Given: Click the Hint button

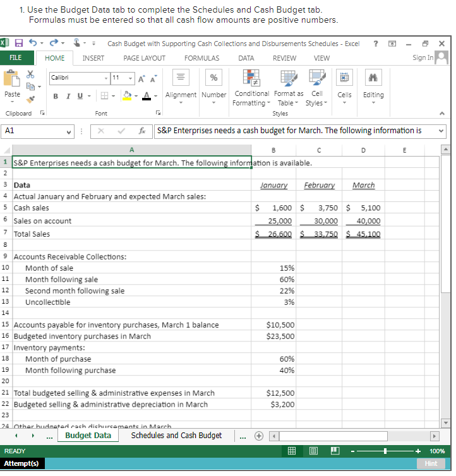Looking at the screenshot, I should tap(431, 463).
